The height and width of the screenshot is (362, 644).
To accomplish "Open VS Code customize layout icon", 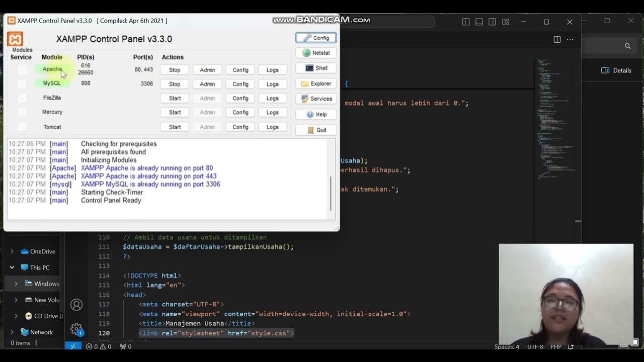I will pyautogui.click(x=506, y=22).
